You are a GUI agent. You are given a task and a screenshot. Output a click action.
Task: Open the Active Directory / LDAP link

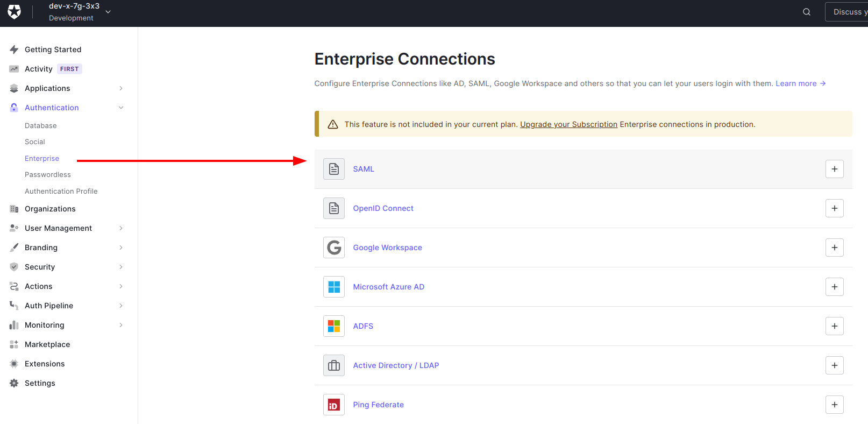pyautogui.click(x=396, y=365)
